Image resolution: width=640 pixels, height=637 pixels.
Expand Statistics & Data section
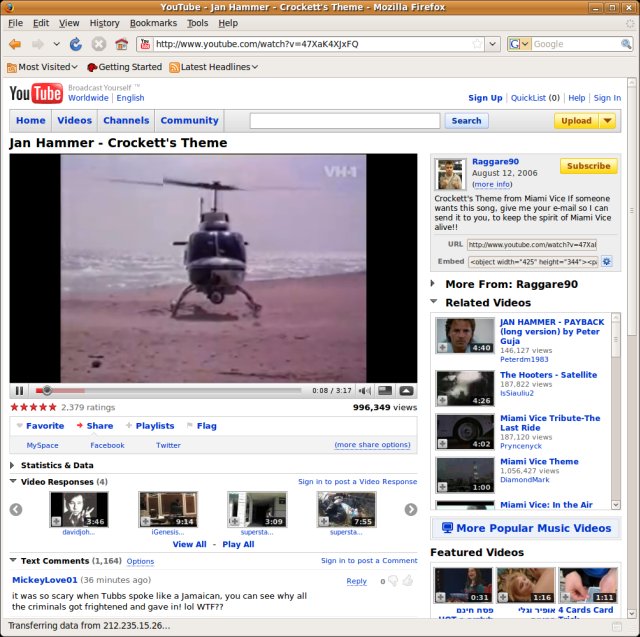[x=13, y=465]
